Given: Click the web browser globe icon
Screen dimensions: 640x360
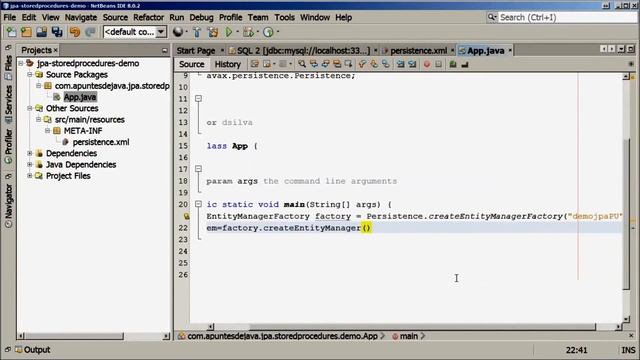Looking at the screenshot, I should [178, 32].
